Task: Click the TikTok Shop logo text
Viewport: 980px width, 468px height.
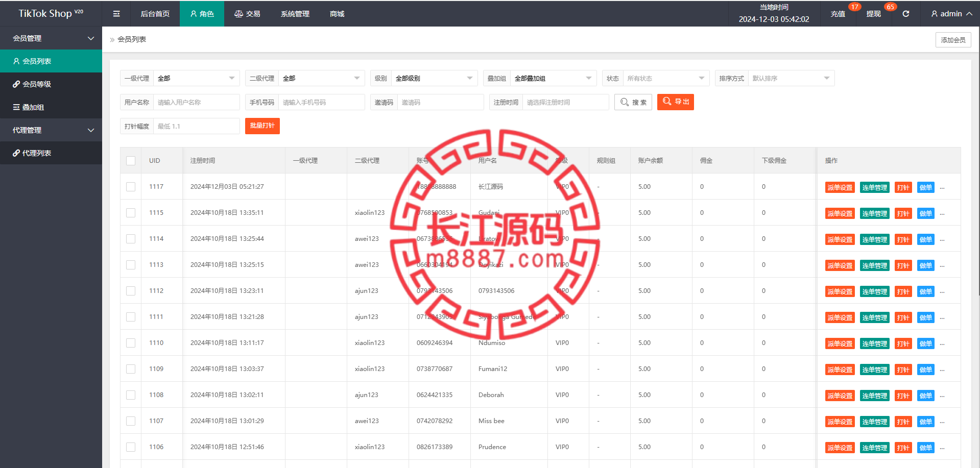Action: (x=51, y=14)
